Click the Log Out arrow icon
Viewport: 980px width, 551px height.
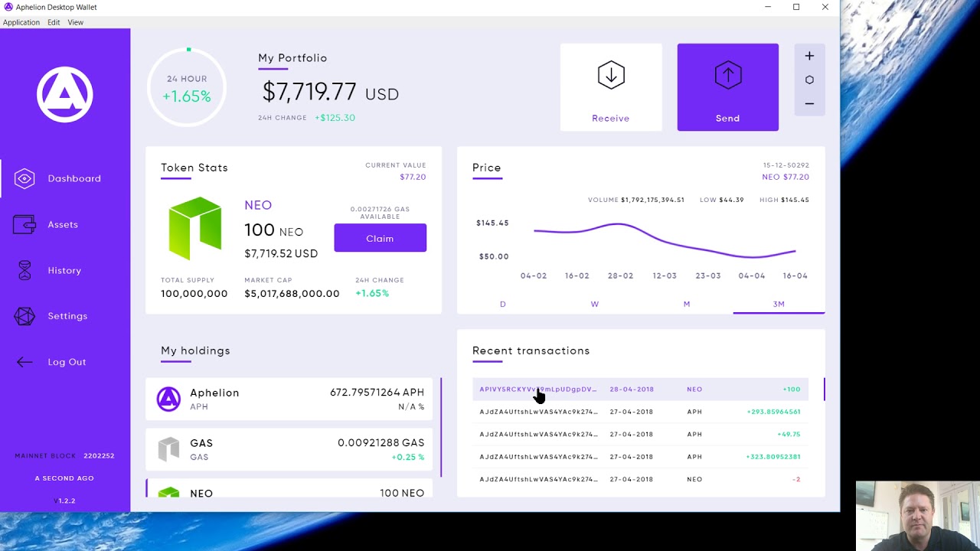coord(24,362)
